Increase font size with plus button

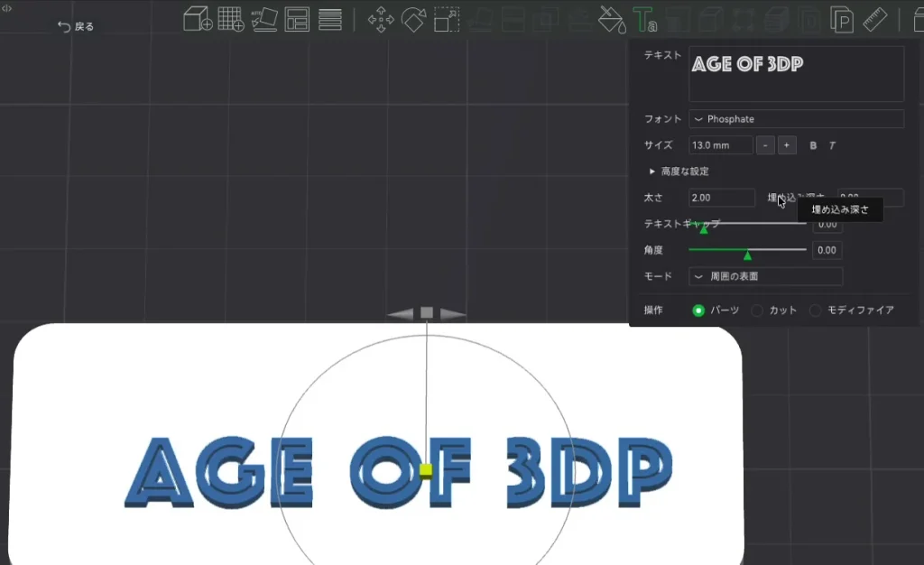pyautogui.click(x=787, y=145)
